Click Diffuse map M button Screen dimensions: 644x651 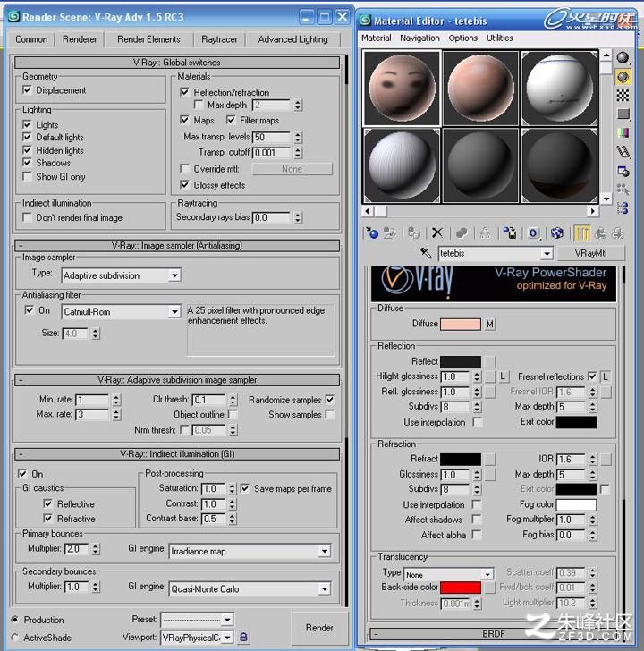pos(490,324)
